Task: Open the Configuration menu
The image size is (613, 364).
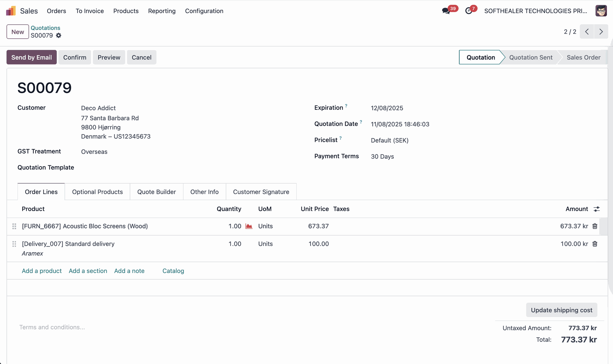Action: coord(204,11)
